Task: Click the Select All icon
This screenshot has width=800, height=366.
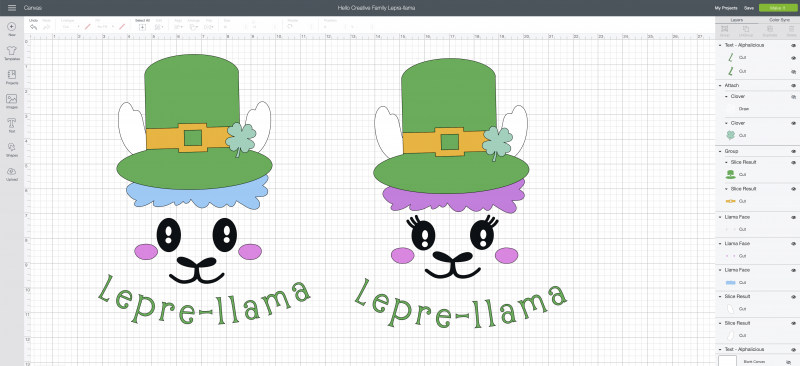Action: pyautogui.click(x=142, y=27)
